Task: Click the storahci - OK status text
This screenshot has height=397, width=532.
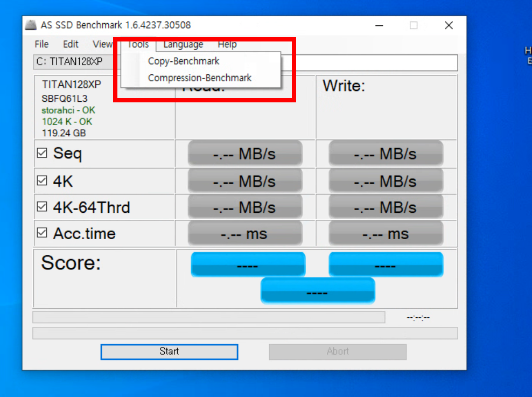Action: (68, 110)
